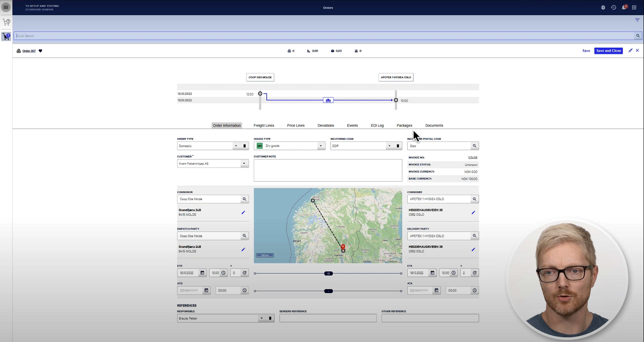Click the delete trash icon beside Incoterms Code
The height and width of the screenshot is (342, 644).
397,146
